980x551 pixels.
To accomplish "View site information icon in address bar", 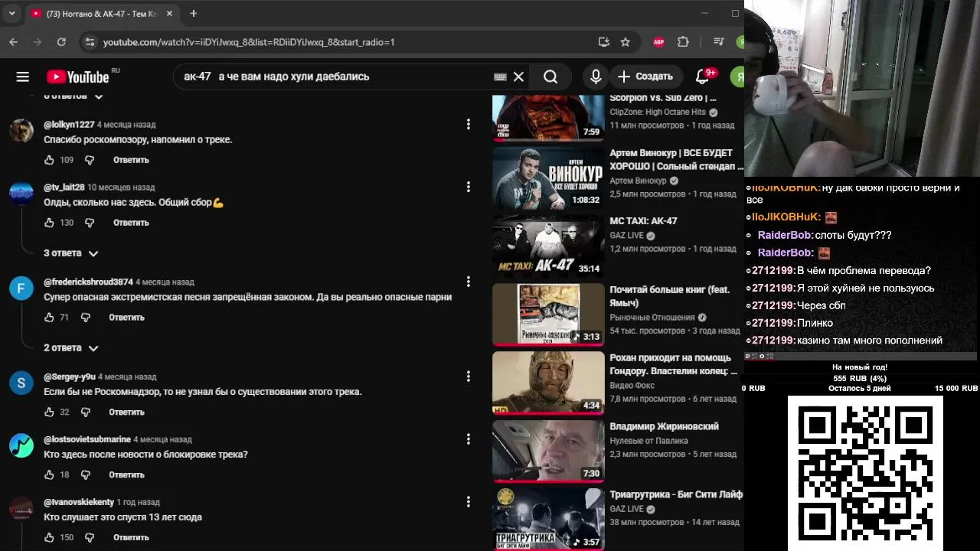I will point(90,42).
